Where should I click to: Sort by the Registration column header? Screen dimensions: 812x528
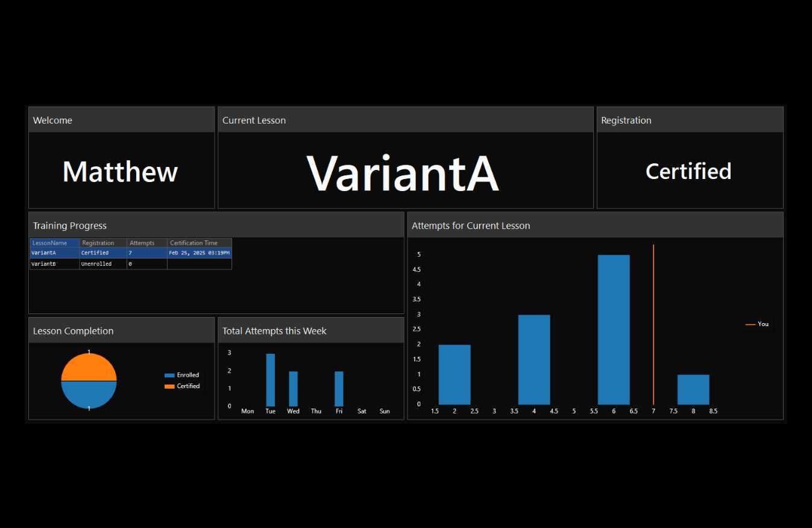(103, 243)
